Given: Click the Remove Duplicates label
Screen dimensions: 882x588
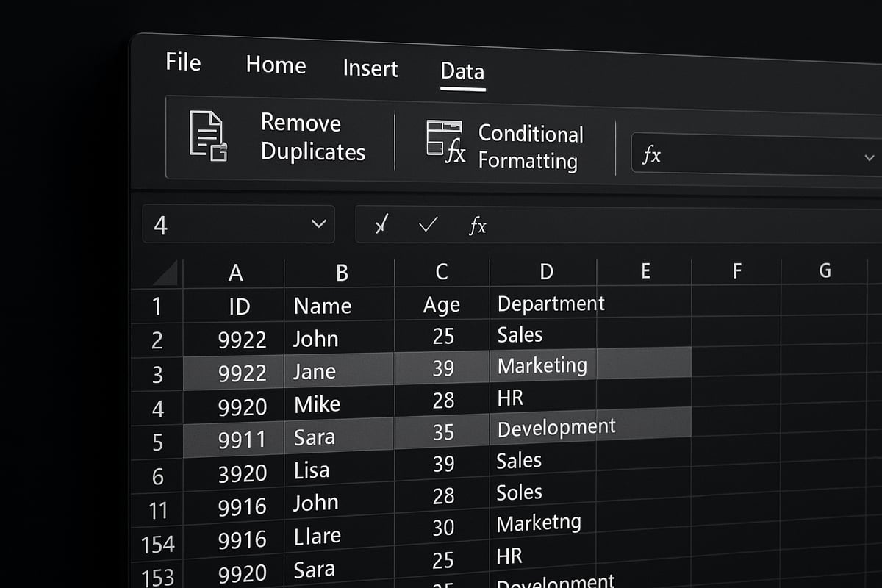Looking at the screenshot, I should point(313,137).
